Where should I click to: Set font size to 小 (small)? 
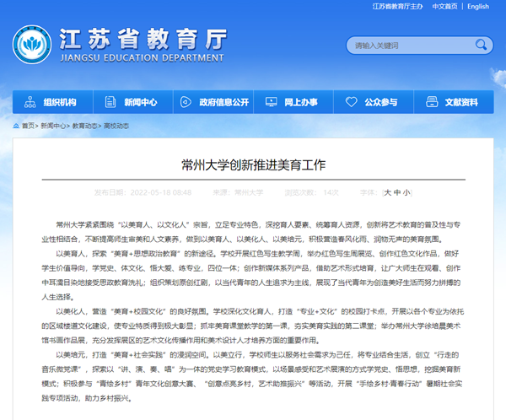pyautogui.click(x=406, y=192)
